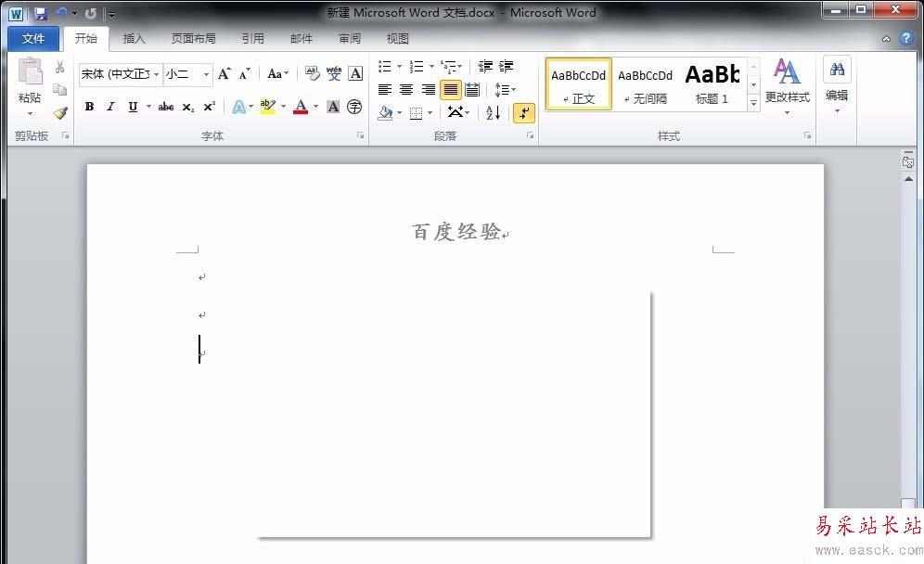The height and width of the screenshot is (564, 924).
Task: Expand the styles gallery More arrow
Action: point(753,103)
